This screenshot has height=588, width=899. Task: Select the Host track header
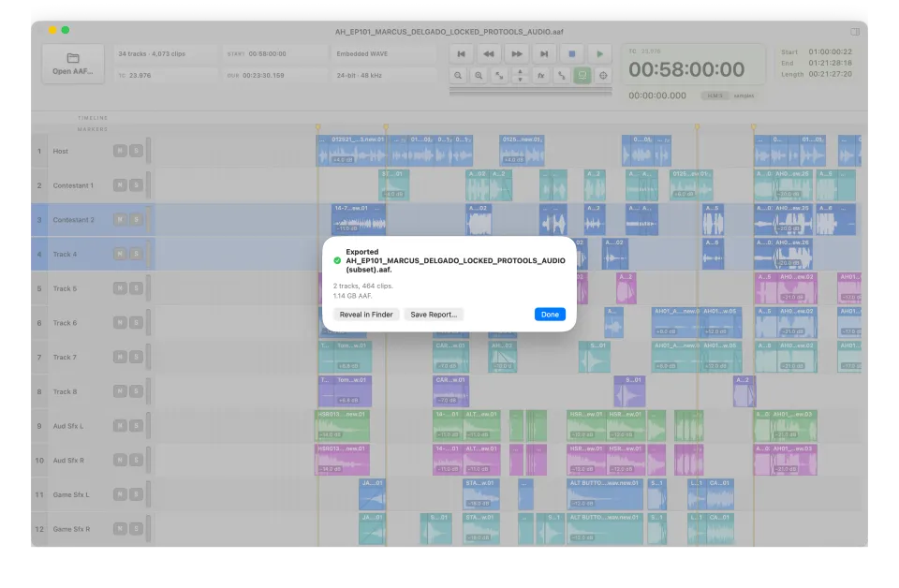click(x=92, y=151)
